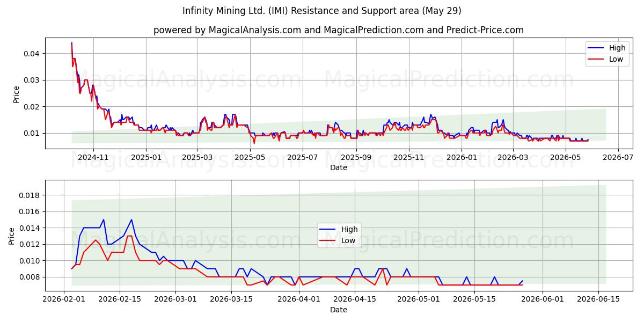Click the 'Date' x-axis label of top chart
The image size is (644, 322).
339,167
